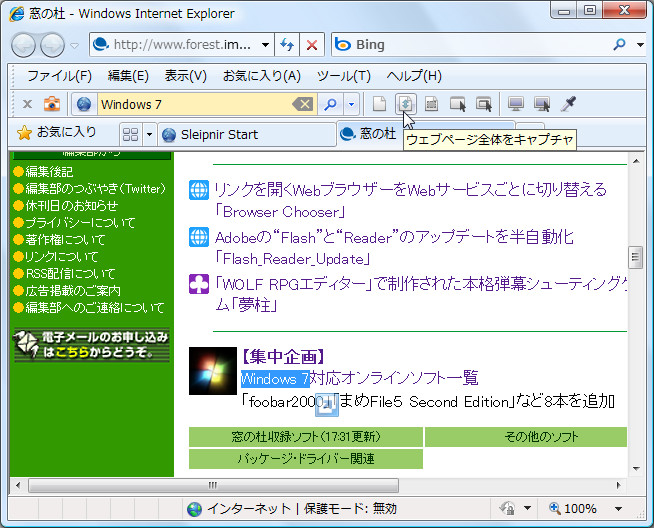This screenshot has width=654, height=528.
Task: Click the internet zone globe status icon
Action: pyautogui.click(x=194, y=509)
